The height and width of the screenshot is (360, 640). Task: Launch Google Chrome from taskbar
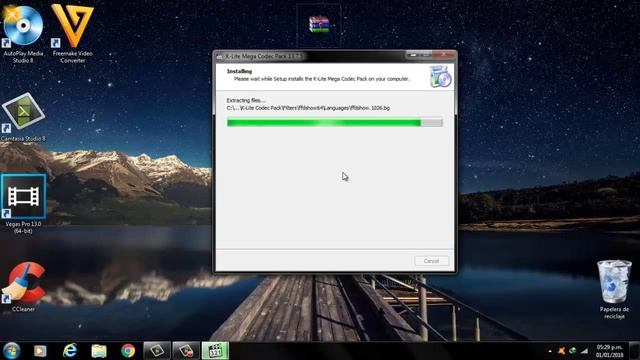point(128,351)
